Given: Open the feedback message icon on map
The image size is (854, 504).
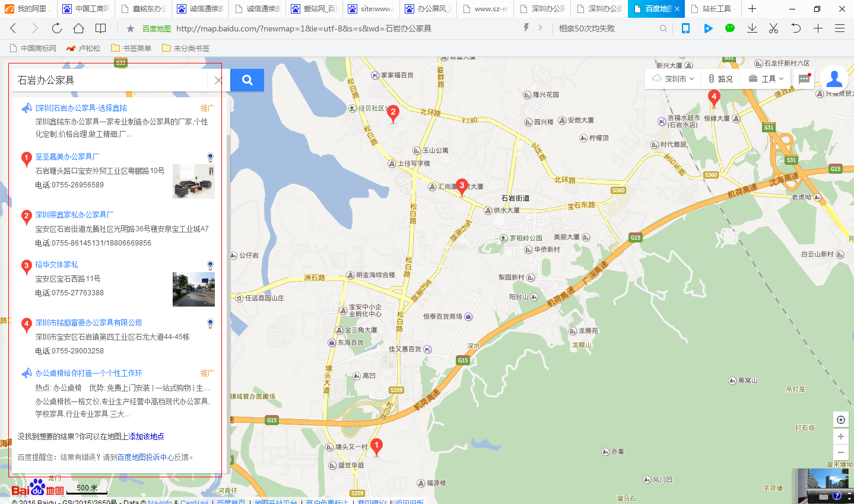Looking at the screenshot, I should [804, 79].
